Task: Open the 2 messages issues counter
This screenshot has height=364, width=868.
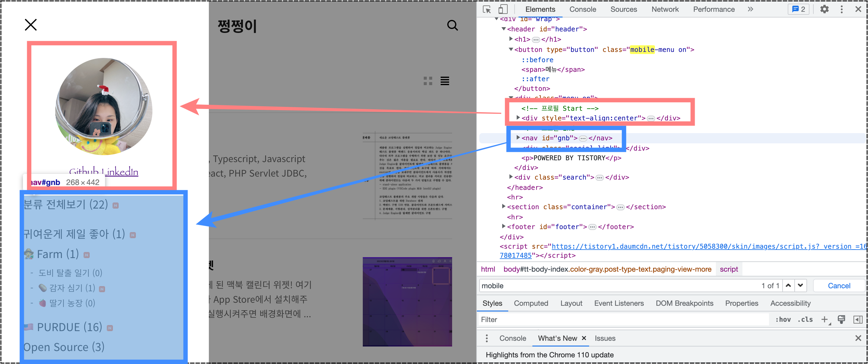Action: point(798,9)
